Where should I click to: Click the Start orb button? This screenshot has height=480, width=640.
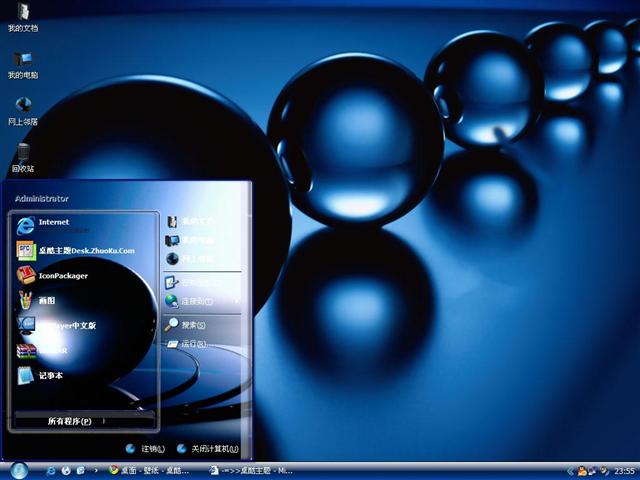[19, 471]
